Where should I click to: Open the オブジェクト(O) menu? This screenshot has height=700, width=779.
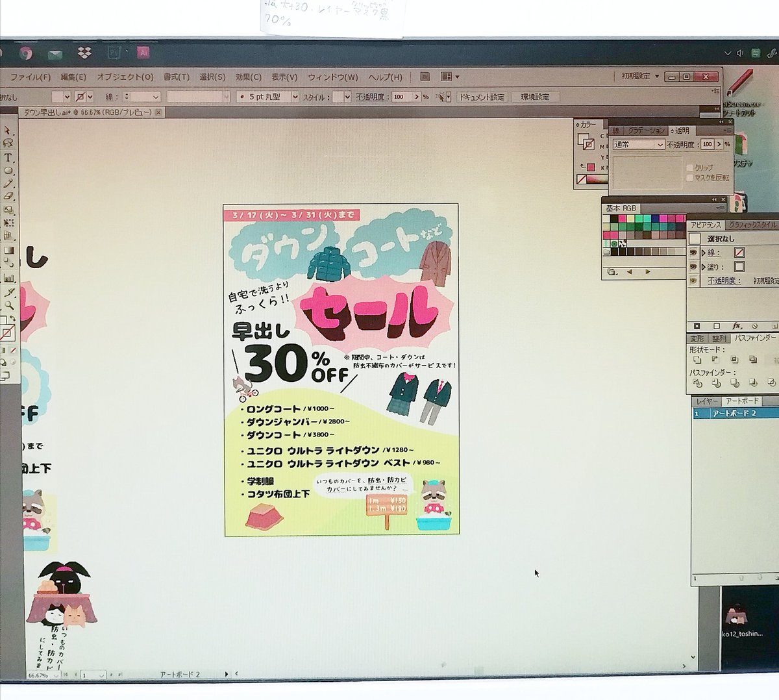coord(125,77)
